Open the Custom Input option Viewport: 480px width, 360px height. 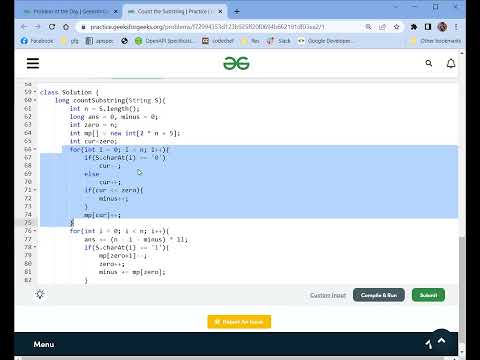[328, 295]
